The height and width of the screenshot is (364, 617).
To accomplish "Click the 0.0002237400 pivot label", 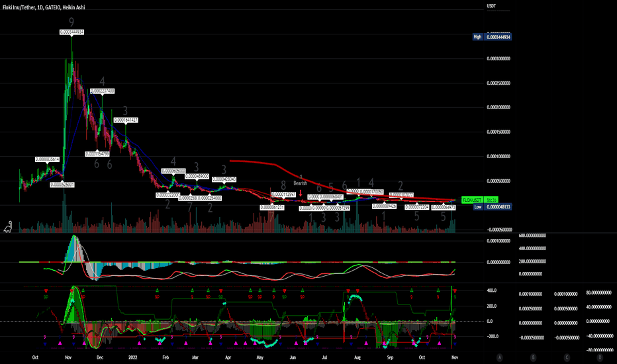I will click(103, 91).
